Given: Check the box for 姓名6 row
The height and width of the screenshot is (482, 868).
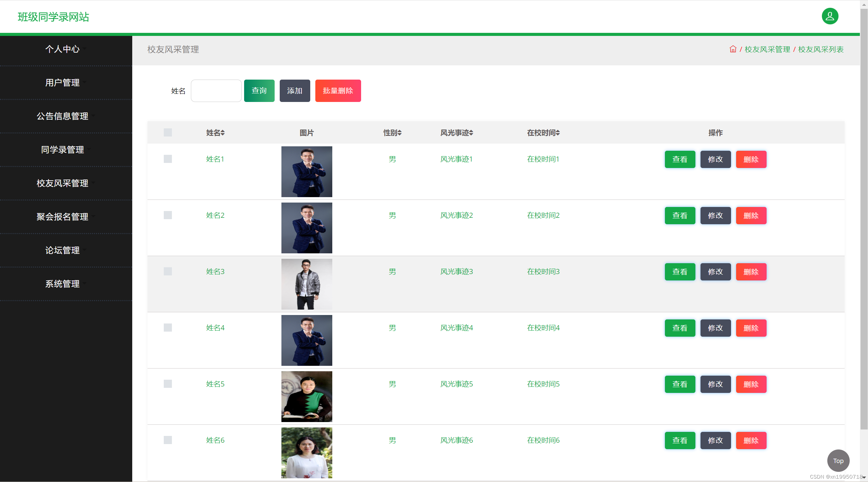Looking at the screenshot, I should [168, 440].
